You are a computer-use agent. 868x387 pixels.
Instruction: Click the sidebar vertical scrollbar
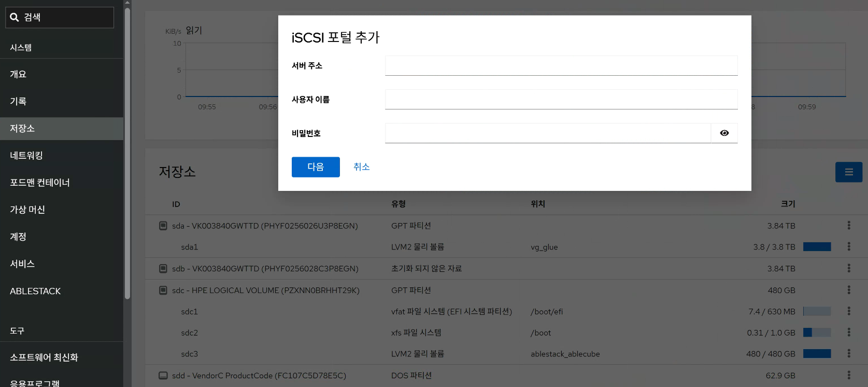pyautogui.click(x=127, y=153)
